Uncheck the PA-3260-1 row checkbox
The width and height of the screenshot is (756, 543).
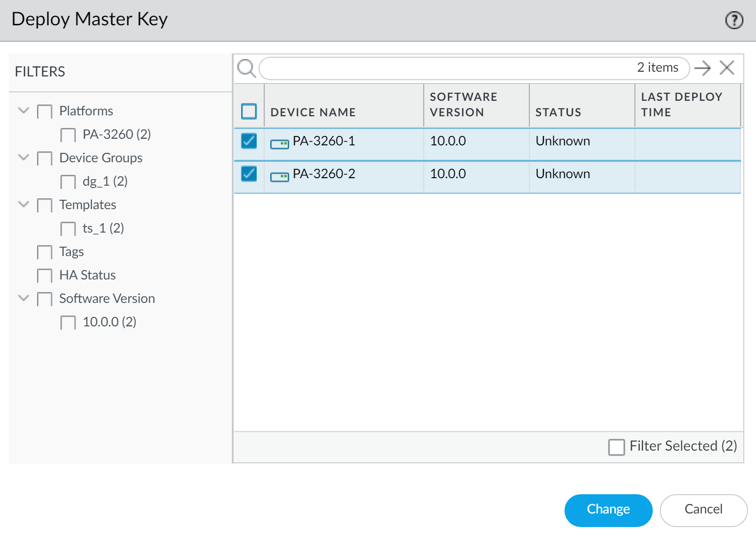pyautogui.click(x=249, y=141)
